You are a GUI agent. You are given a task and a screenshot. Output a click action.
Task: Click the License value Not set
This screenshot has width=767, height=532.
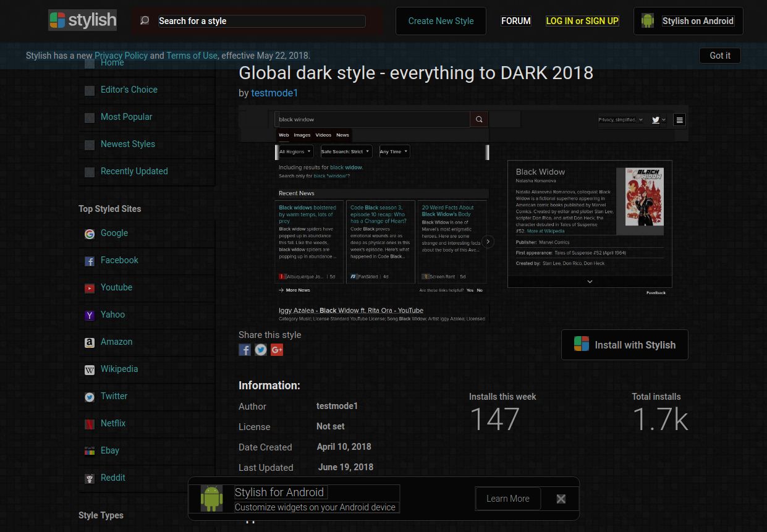tap(331, 426)
